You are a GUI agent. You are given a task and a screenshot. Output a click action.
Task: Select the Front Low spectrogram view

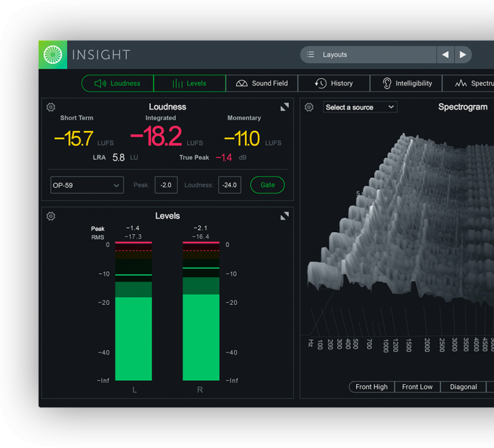point(417,386)
